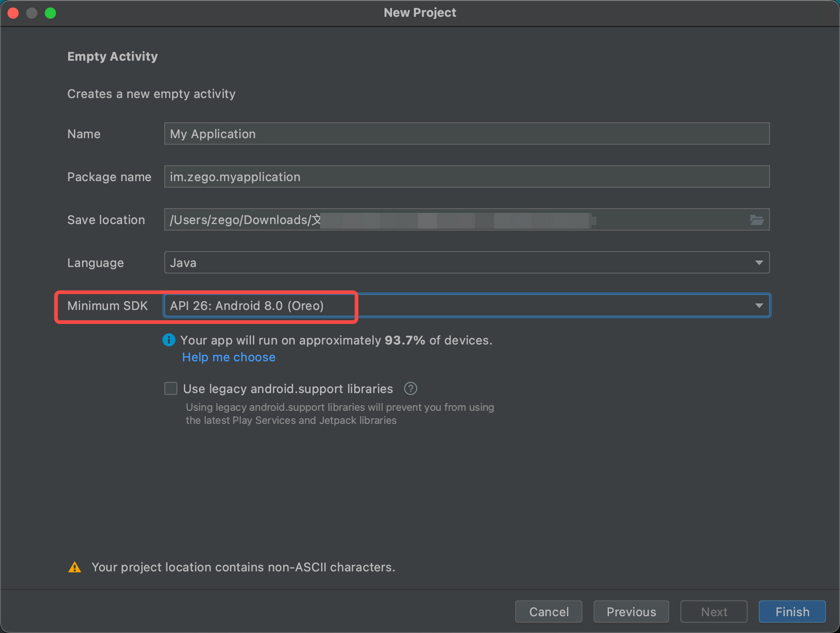Click the 93.7% of devices text

pyautogui.click(x=438, y=340)
